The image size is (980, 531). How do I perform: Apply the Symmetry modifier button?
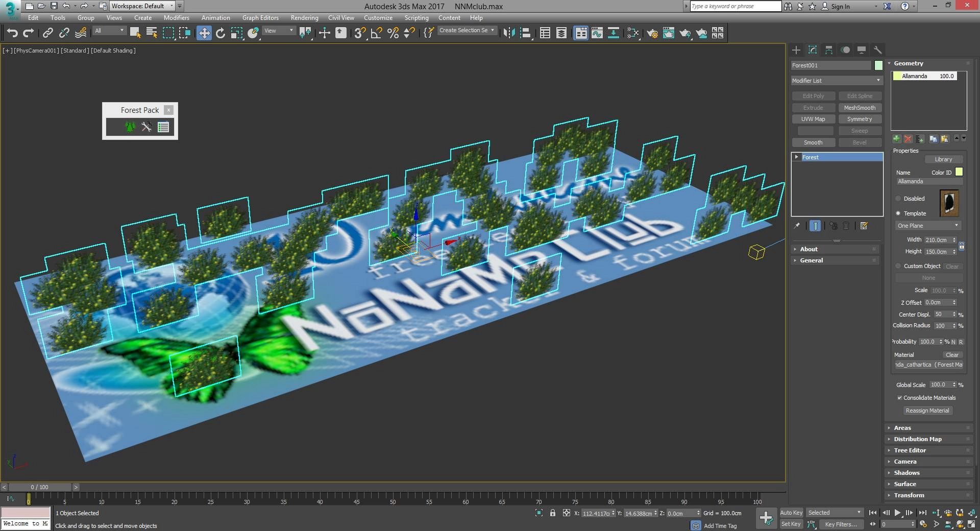(860, 119)
